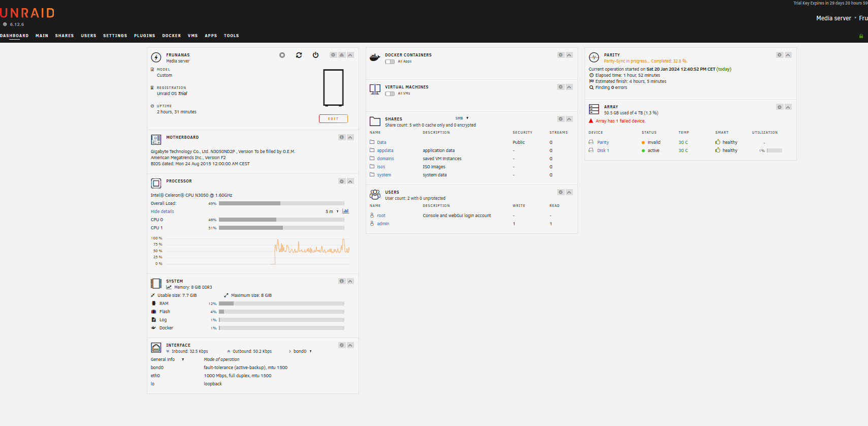Open the Processor tile settings gear
The width and height of the screenshot is (868, 426).
pyautogui.click(x=342, y=181)
